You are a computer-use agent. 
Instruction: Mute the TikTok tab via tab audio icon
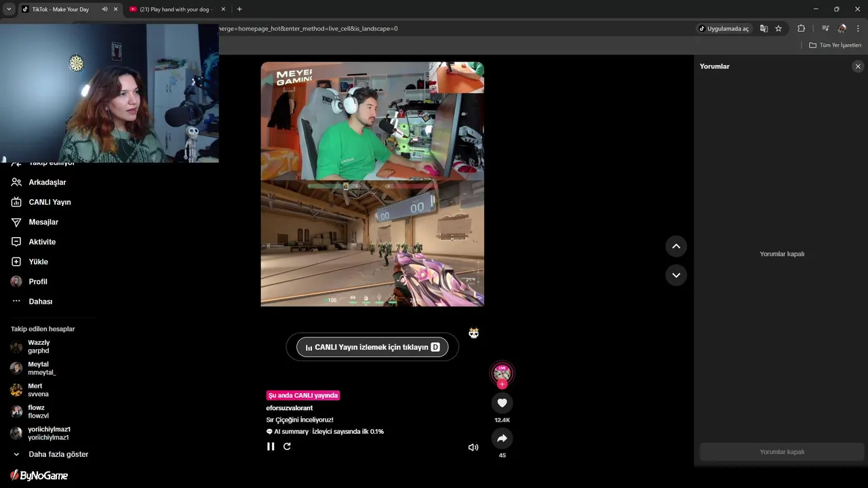point(104,9)
